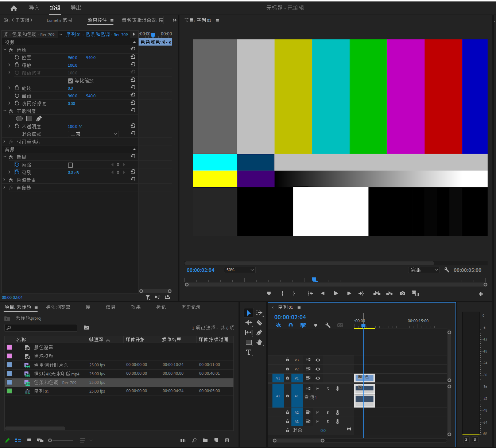The height and width of the screenshot is (448, 496).
Task: Toggle V2 track visibility eye
Action: click(318, 369)
